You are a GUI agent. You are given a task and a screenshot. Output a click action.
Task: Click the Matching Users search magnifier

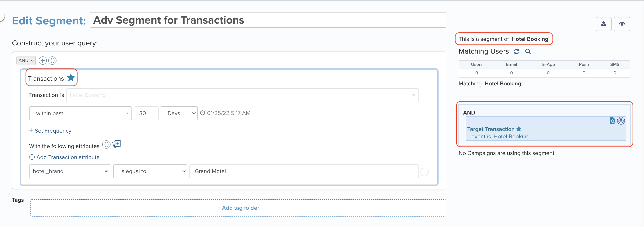click(528, 52)
